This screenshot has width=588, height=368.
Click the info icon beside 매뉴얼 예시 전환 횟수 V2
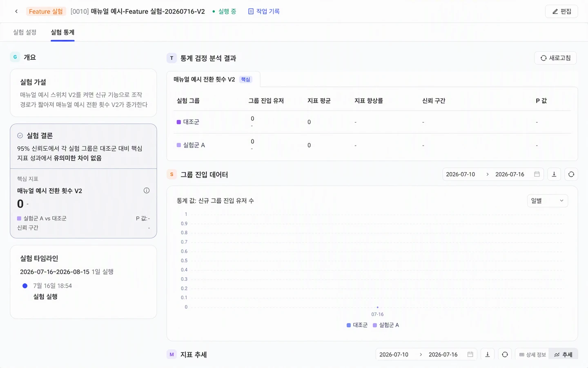[147, 191]
